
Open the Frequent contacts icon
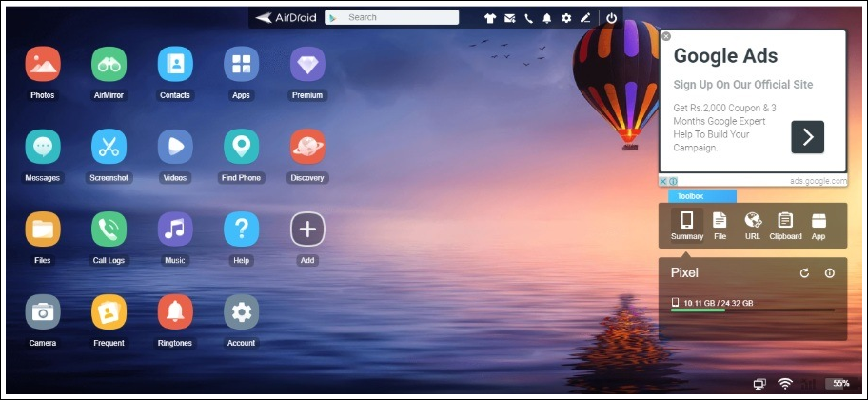tap(108, 312)
